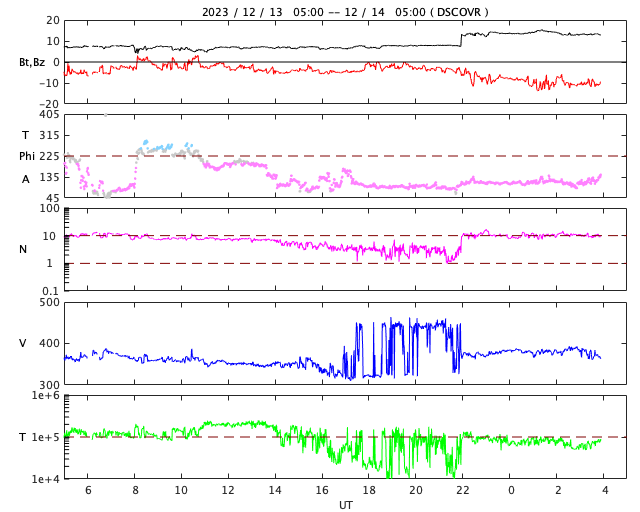Click the UT x-axis label
This screenshot has width=640, height=512.
coord(345,505)
